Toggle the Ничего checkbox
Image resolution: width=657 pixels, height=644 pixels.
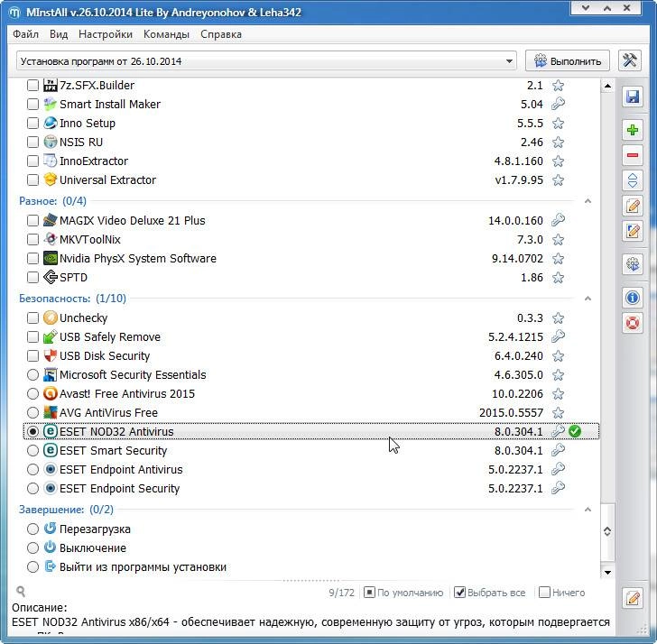coord(544,592)
